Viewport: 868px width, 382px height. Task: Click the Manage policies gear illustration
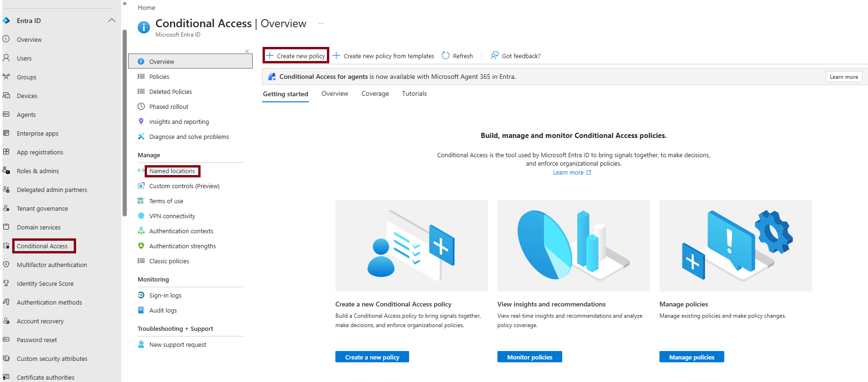click(x=736, y=245)
